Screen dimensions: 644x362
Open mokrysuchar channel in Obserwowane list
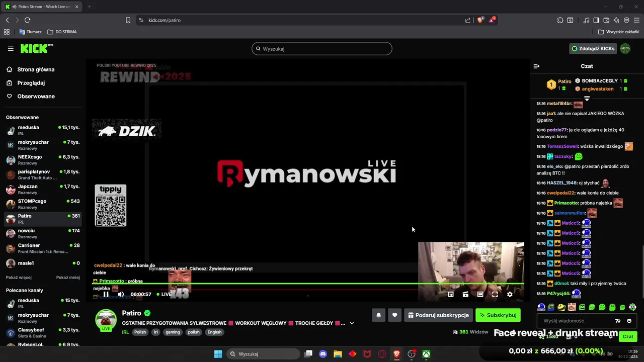coord(43,145)
